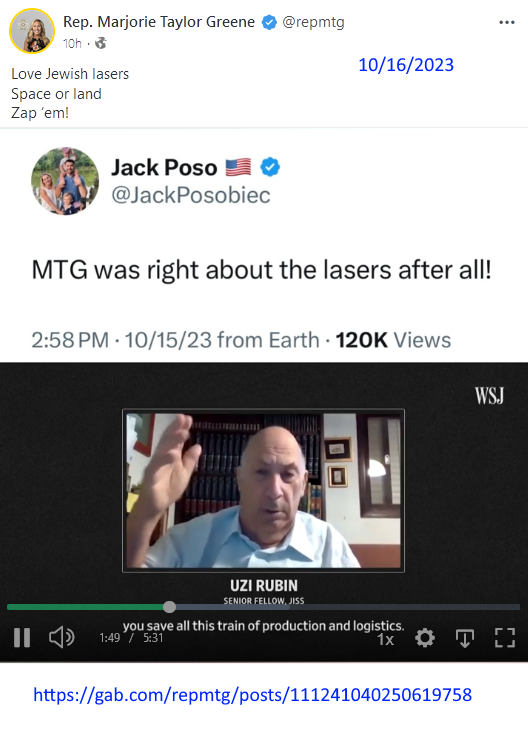Download the video via arrow icon
The width and height of the screenshot is (528, 732).
coord(465,638)
